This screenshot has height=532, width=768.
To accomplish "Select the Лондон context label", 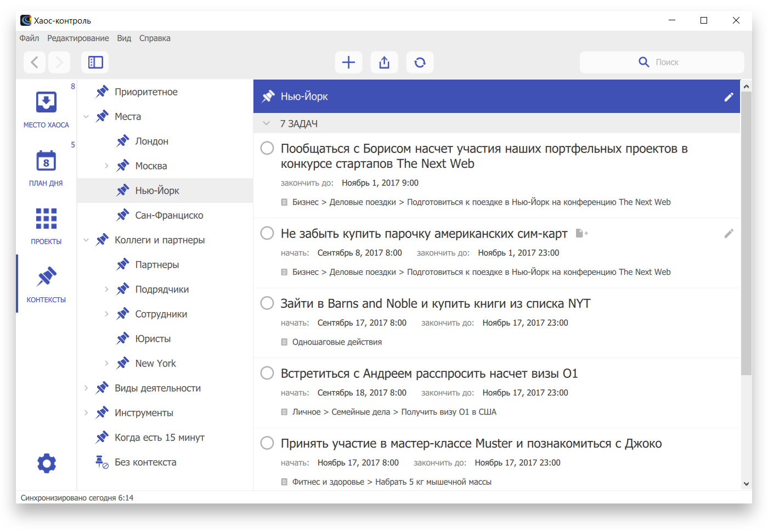I will [x=152, y=141].
